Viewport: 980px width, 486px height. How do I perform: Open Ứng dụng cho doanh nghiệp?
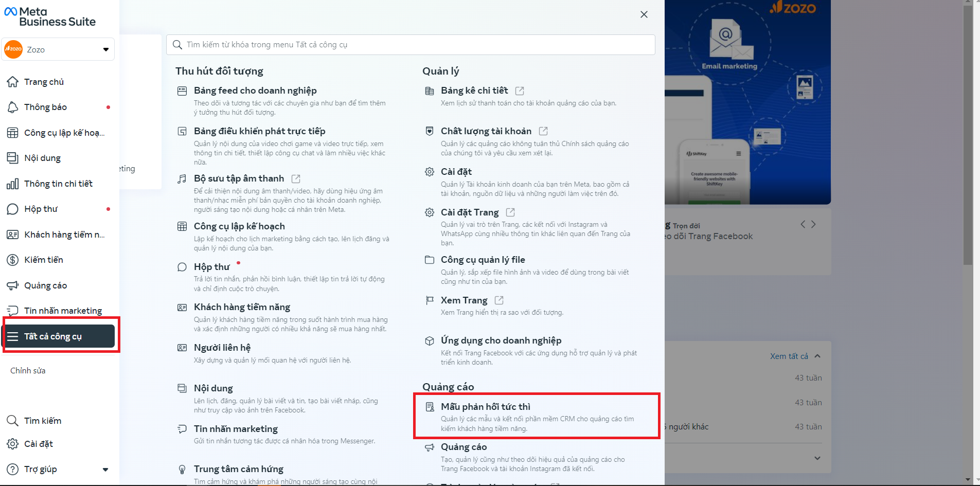[501, 340]
